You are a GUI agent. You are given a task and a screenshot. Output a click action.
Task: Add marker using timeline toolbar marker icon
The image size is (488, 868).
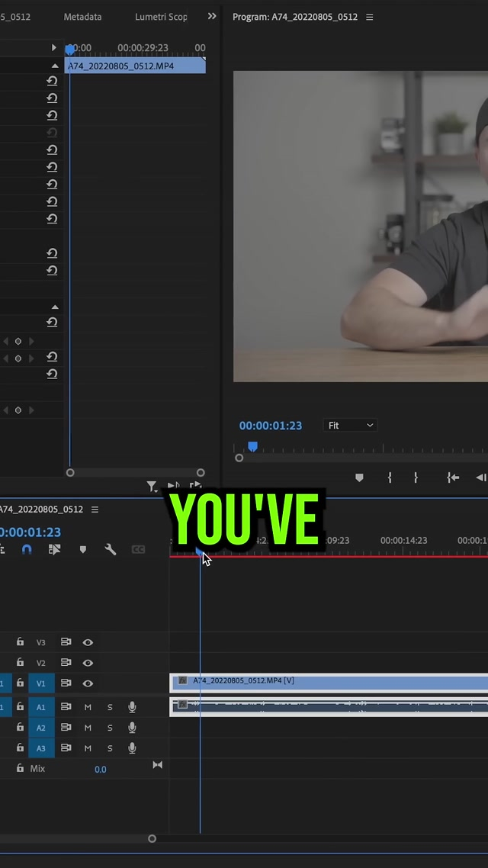click(x=83, y=549)
